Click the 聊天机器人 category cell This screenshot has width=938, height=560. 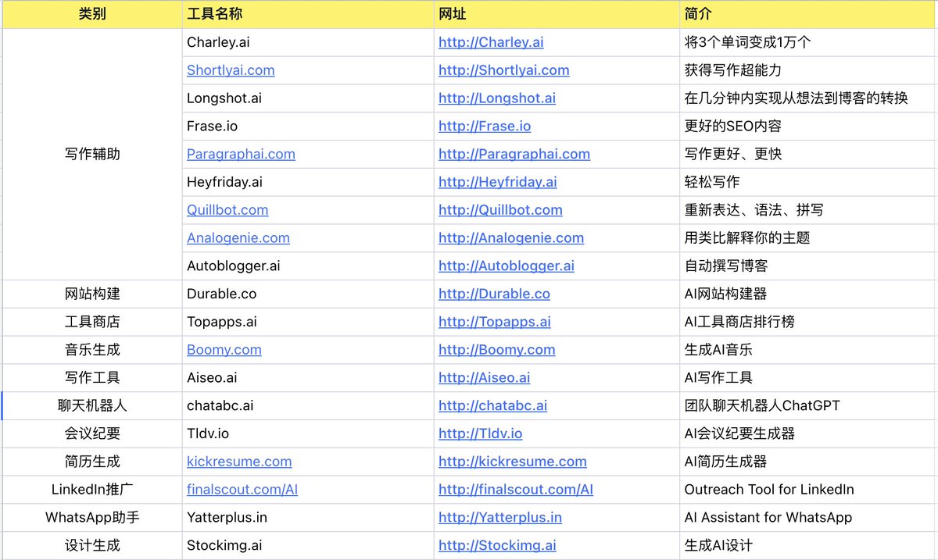pyautogui.click(x=92, y=405)
